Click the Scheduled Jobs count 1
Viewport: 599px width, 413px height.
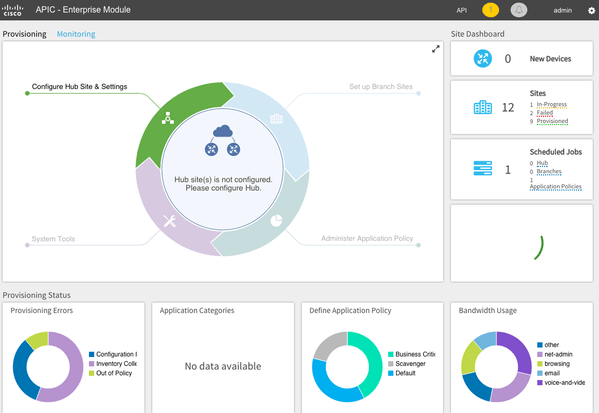(x=508, y=170)
